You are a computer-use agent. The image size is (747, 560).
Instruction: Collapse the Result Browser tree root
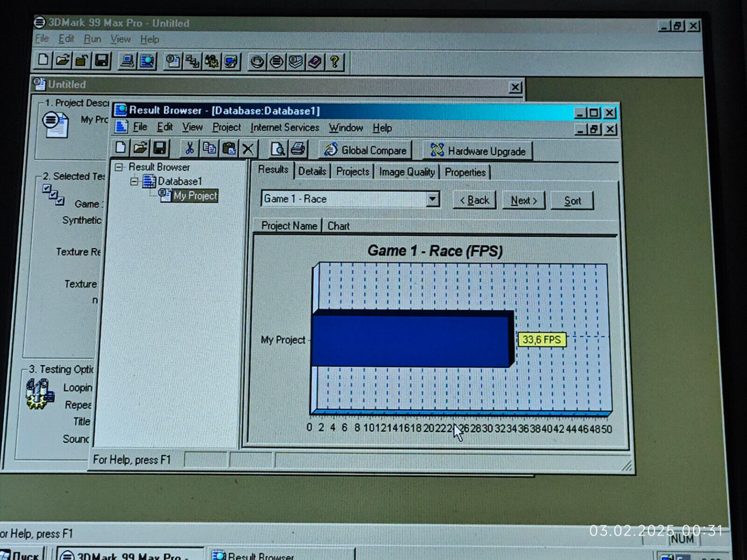pos(119,167)
